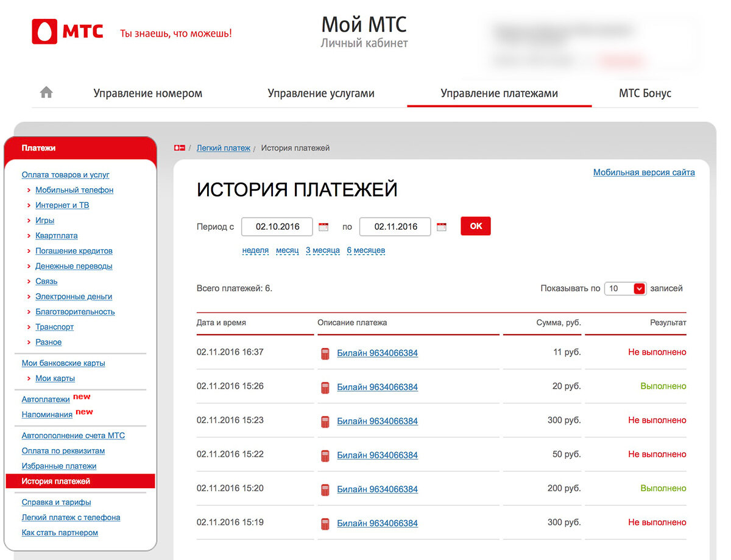Open Оплата по реквизитам link
731x560 pixels.
[x=63, y=451]
